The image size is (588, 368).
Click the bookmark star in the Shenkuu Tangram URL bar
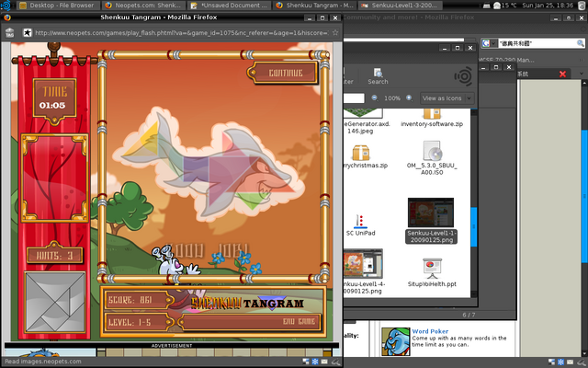coord(335,33)
